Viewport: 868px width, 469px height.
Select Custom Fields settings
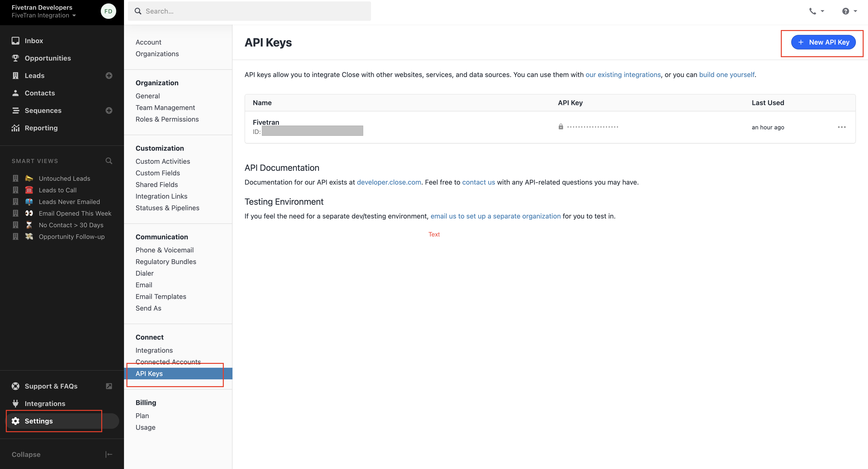coord(158,173)
